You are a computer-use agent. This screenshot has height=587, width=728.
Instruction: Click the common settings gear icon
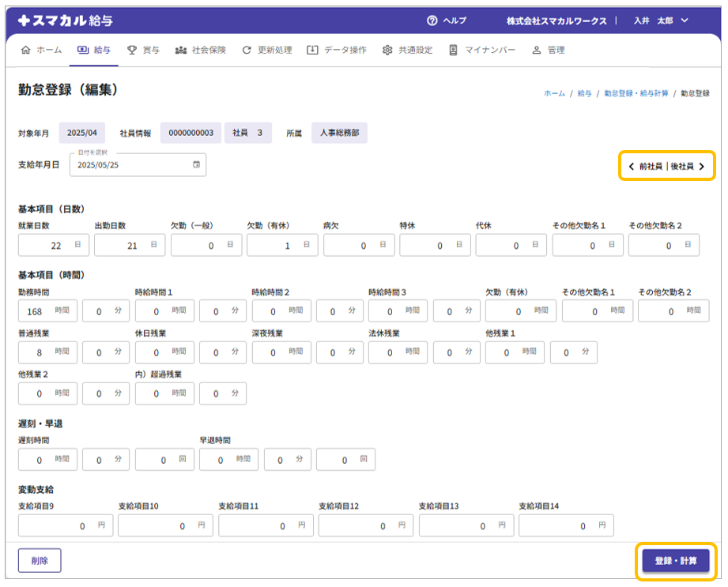pos(387,50)
